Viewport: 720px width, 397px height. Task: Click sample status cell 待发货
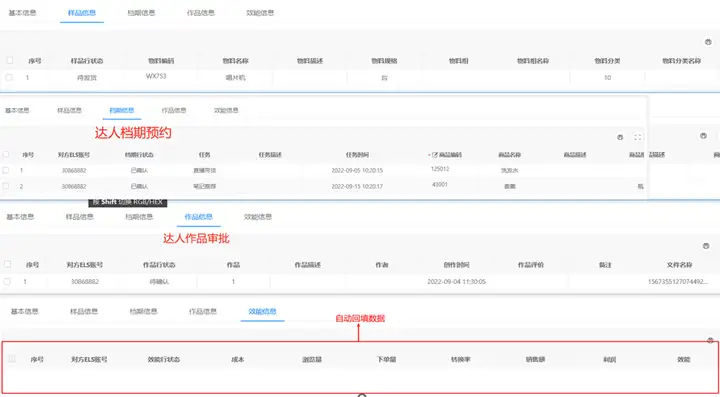pyautogui.click(x=87, y=78)
